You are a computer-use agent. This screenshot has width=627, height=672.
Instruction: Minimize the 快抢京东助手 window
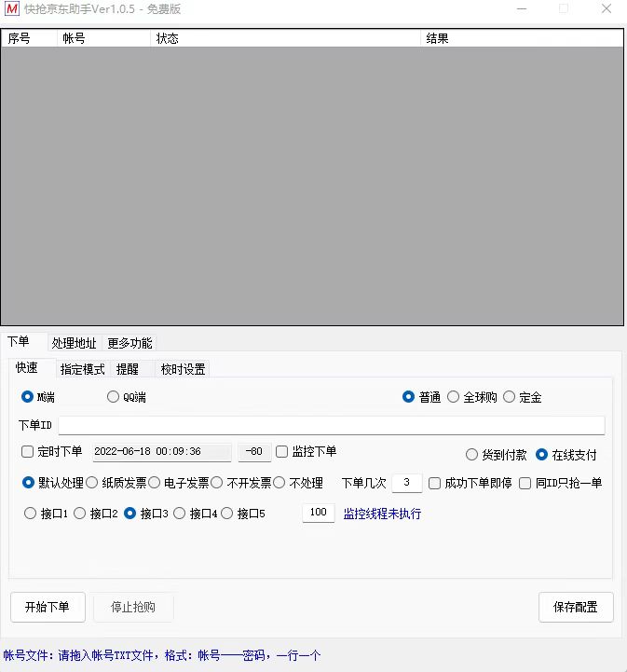[x=522, y=8]
